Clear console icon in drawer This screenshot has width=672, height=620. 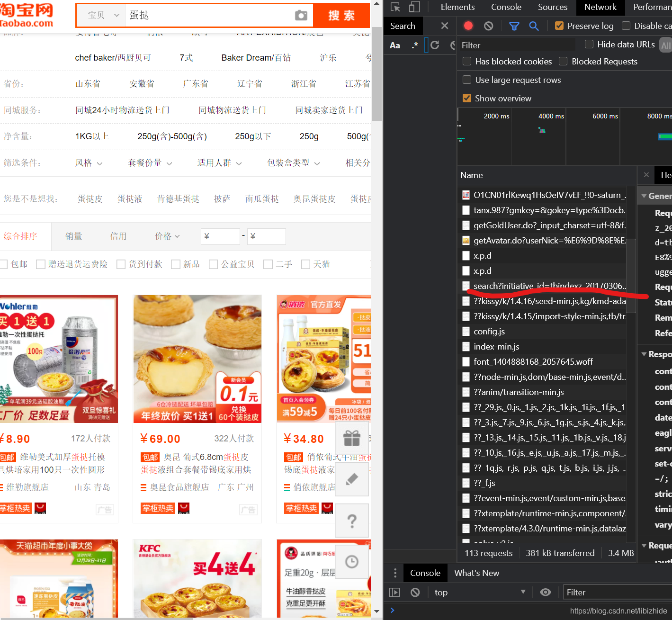(415, 593)
